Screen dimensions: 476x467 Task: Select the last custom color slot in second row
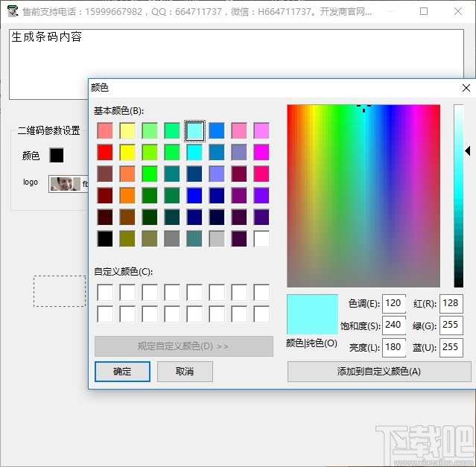(x=261, y=314)
